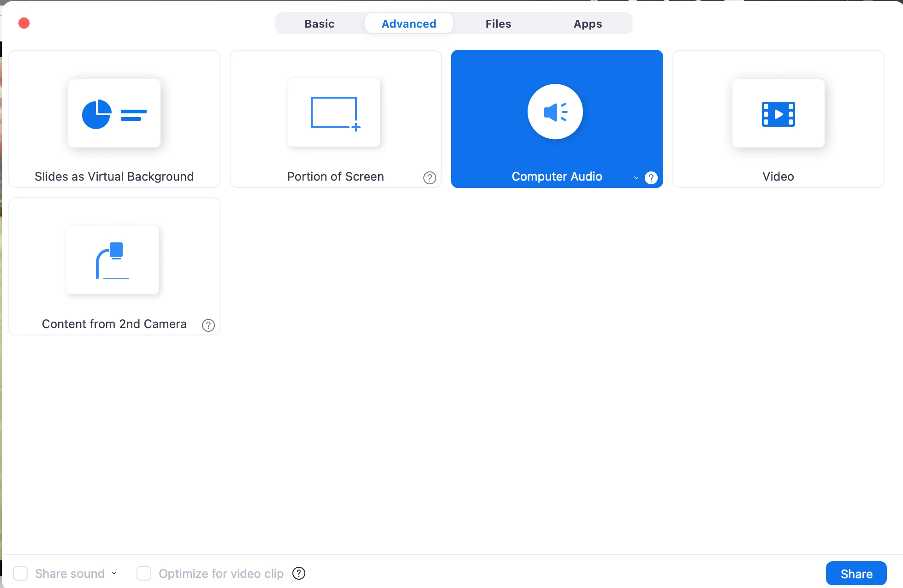Switch to the Basic tab
The image size is (903, 588).
click(319, 24)
